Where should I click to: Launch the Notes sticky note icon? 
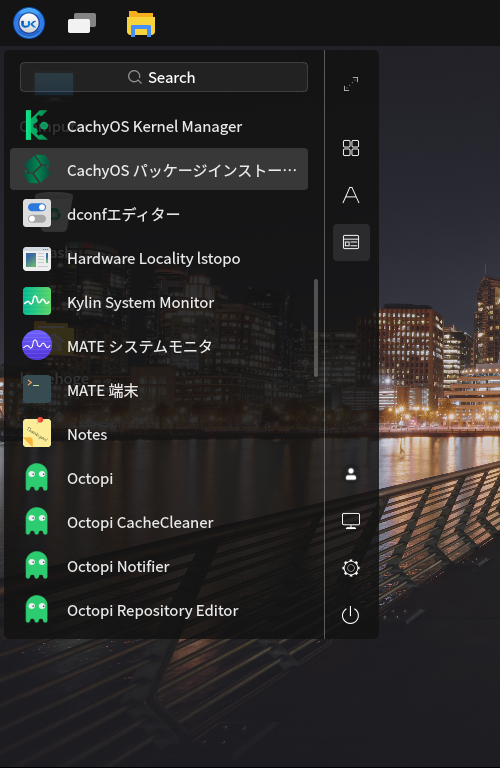pos(37,432)
